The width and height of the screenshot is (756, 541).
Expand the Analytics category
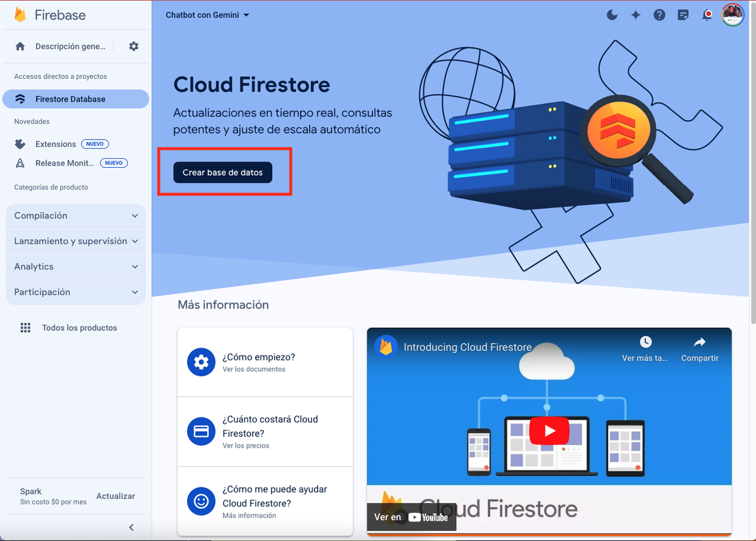pos(76,267)
